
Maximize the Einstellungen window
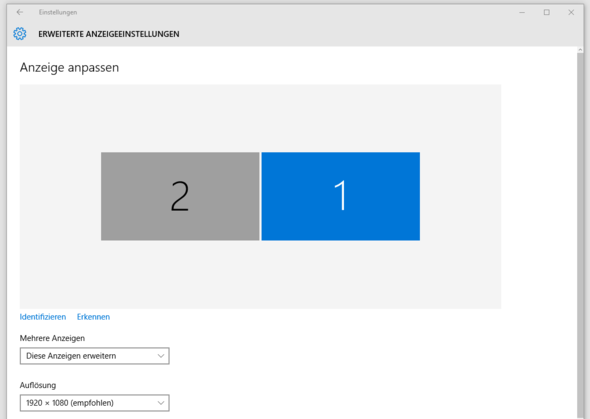tap(546, 12)
